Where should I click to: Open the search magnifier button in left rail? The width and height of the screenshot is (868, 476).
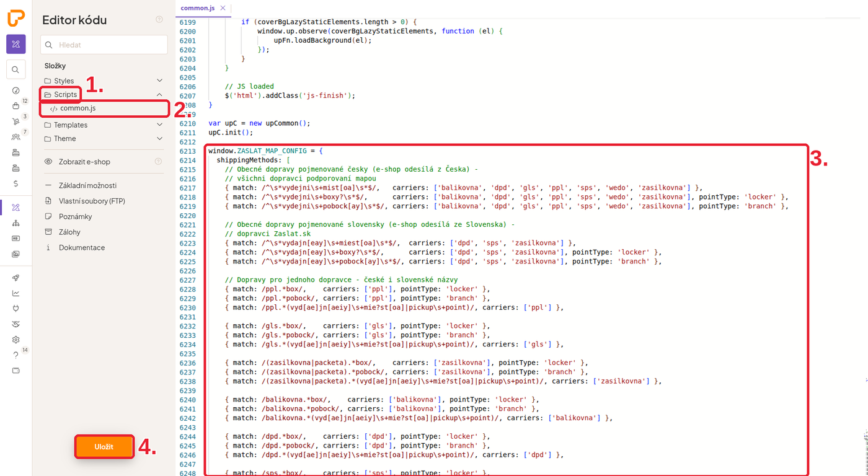[16, 69]
